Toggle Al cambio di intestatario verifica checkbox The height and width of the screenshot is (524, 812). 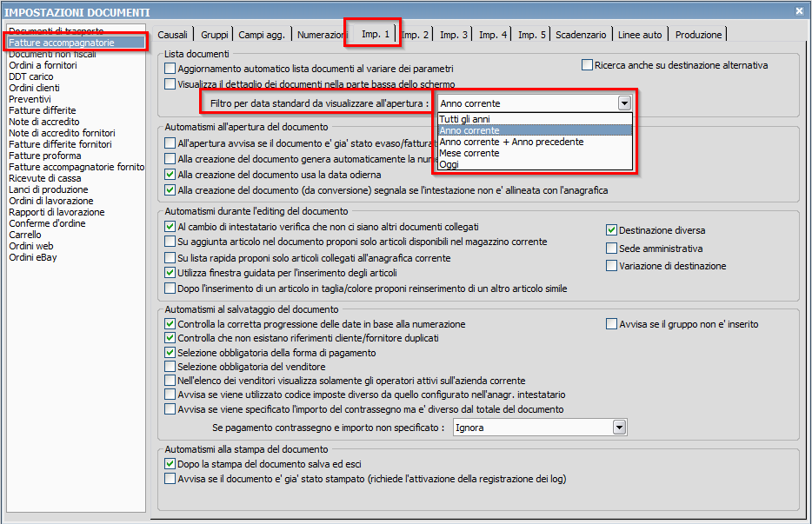pyautogui.click(x=170, y=227)
